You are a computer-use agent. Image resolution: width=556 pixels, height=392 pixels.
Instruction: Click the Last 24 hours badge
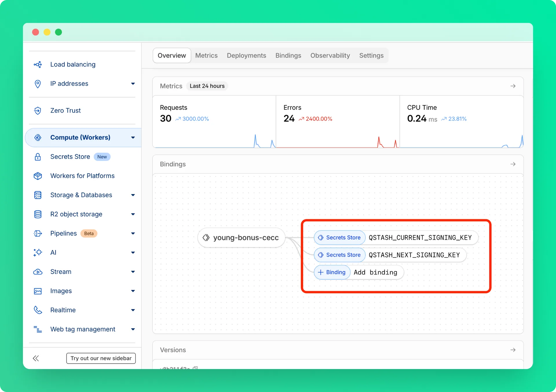coord(207,86)
